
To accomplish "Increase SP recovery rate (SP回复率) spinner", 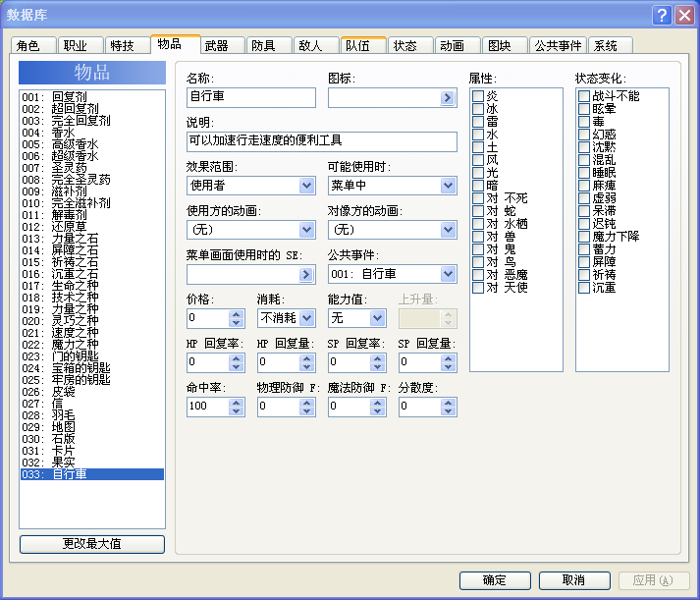I will (x=377, y=358).
